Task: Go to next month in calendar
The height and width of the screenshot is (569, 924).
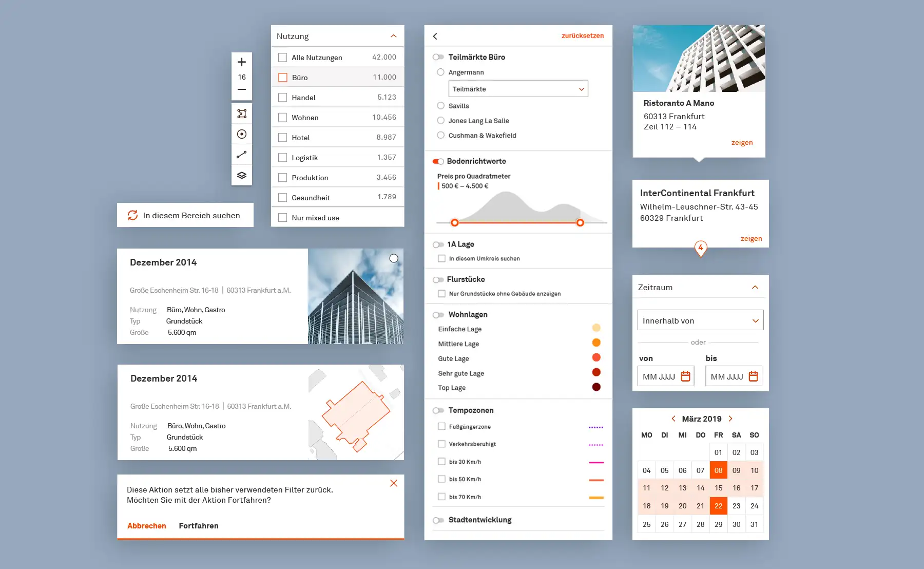Action: [x=730, y=419]
